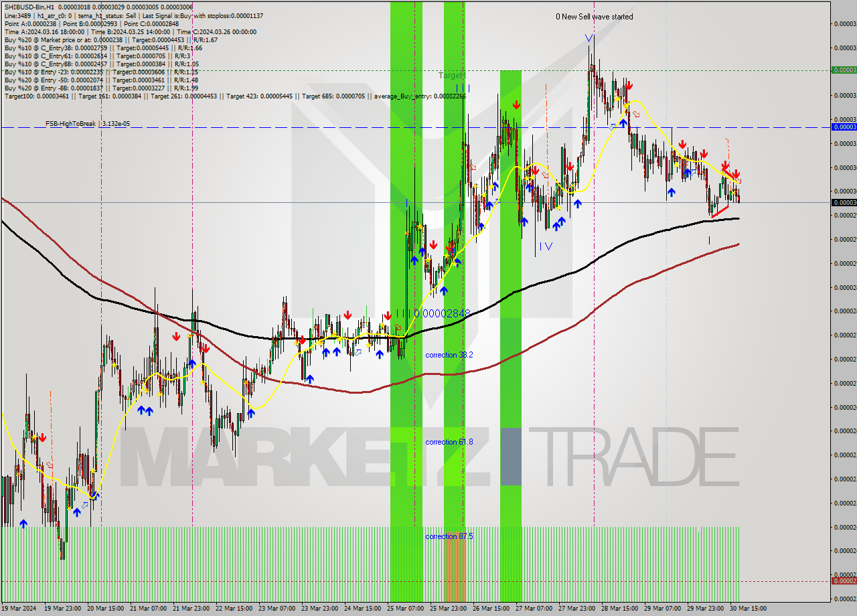857x616 pixels.
Task: Click the '21 Mar 07:00' time label
Action: coord(148,608)
